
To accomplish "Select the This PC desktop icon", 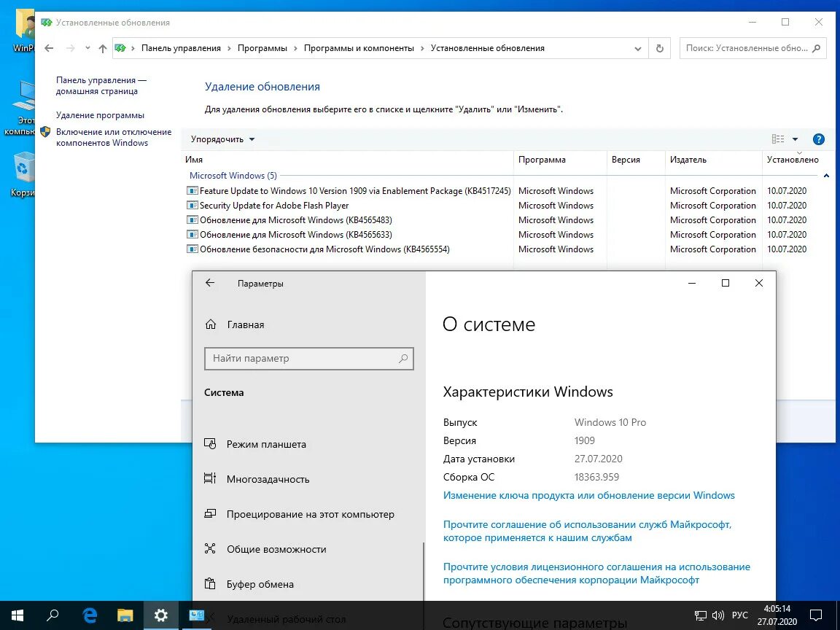I will (20, 109).
